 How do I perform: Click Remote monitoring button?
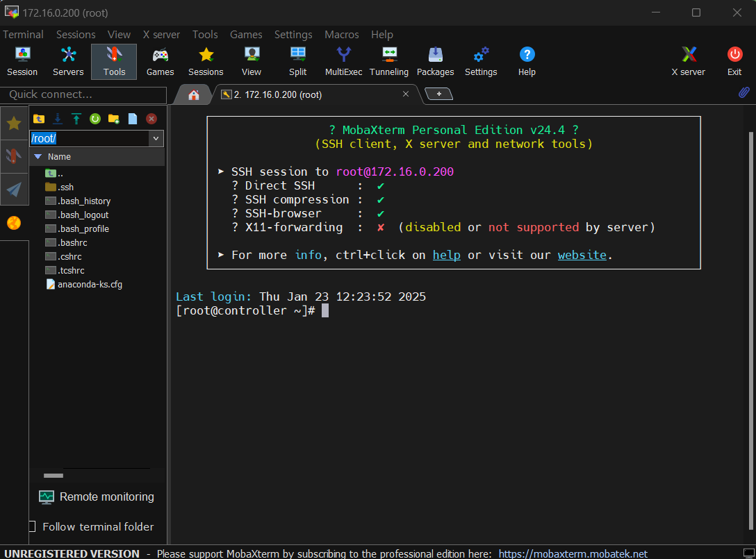(x=97, y=497)
